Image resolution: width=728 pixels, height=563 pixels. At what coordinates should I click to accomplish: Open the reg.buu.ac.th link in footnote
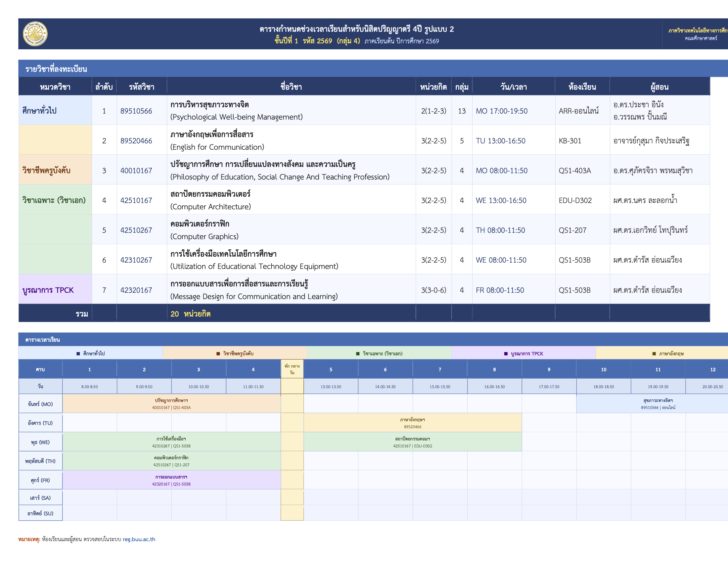point(139,539)
